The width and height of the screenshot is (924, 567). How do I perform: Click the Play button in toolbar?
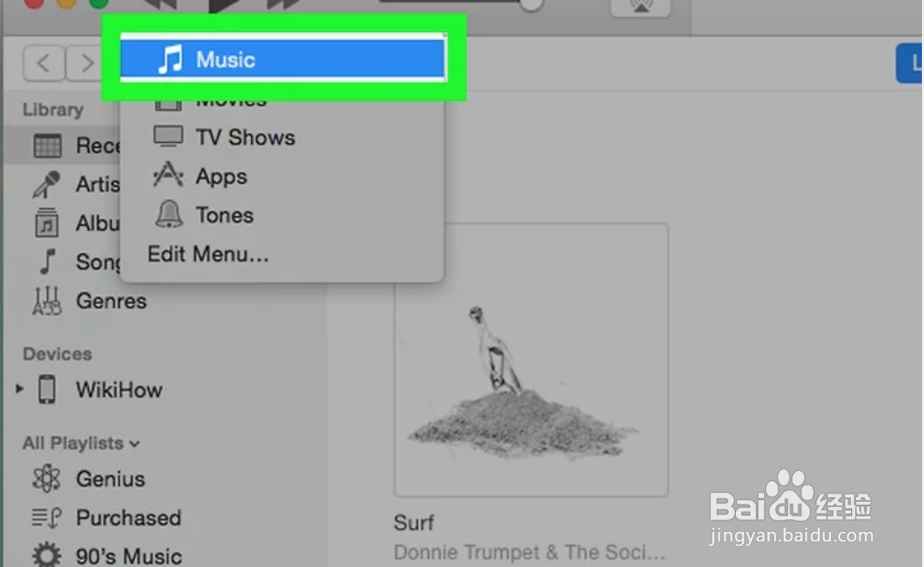coord(224,5)
